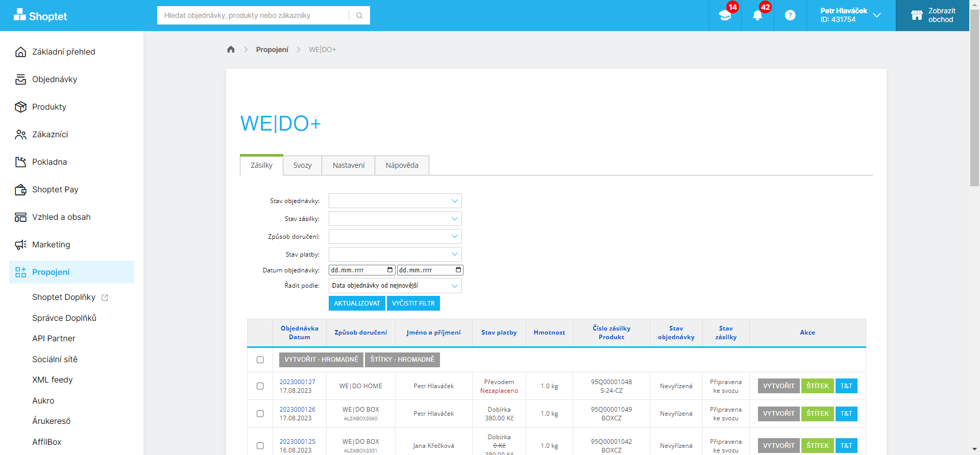Screen dimensions: 980x455
Task: Click external link icon beside Shoptet Doplňky
Action: point(105,297)
